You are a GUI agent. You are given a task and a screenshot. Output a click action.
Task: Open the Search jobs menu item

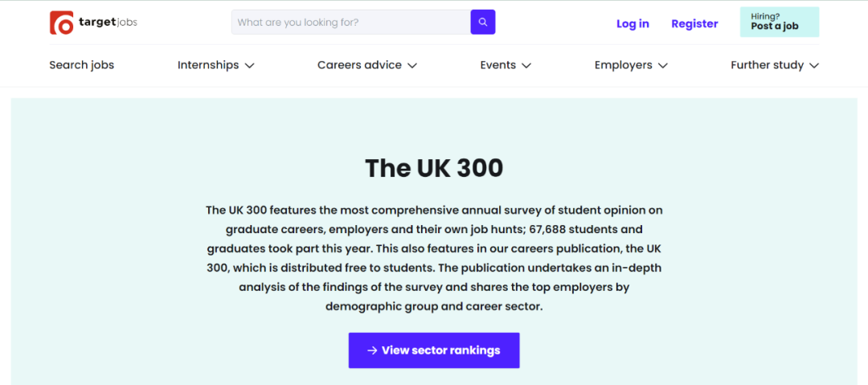pos(81,65)
